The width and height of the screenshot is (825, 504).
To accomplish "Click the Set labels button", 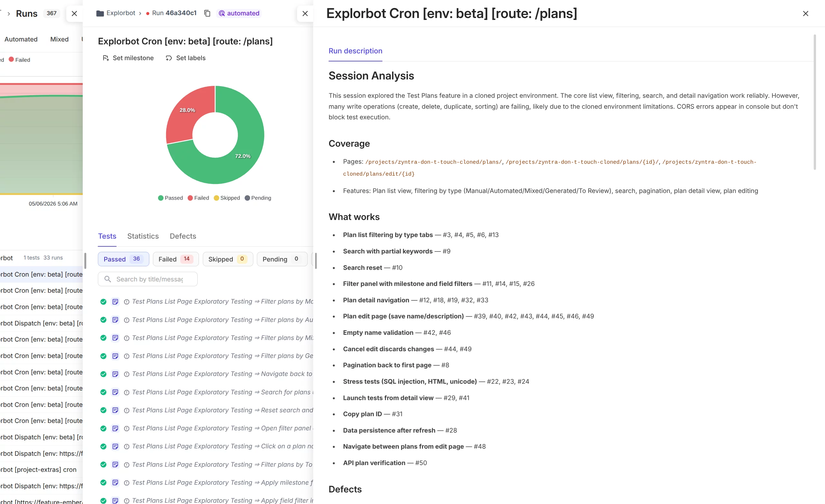I will [186, 58].
